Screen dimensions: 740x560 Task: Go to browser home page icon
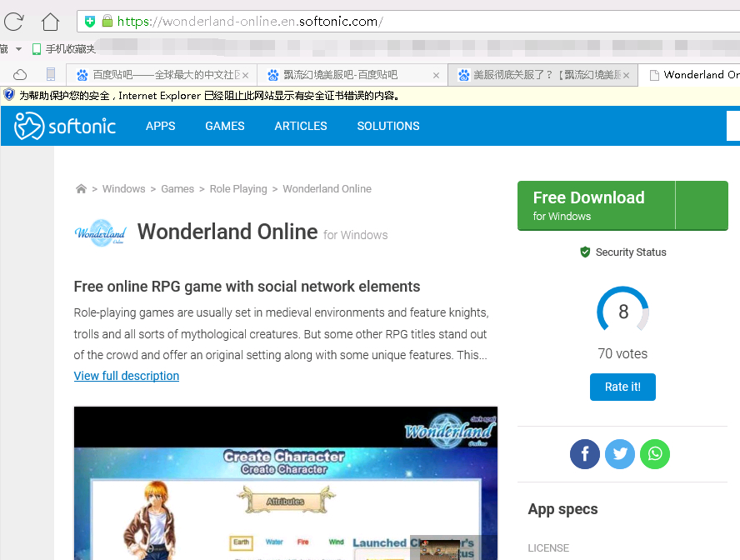tap(50, 22)
